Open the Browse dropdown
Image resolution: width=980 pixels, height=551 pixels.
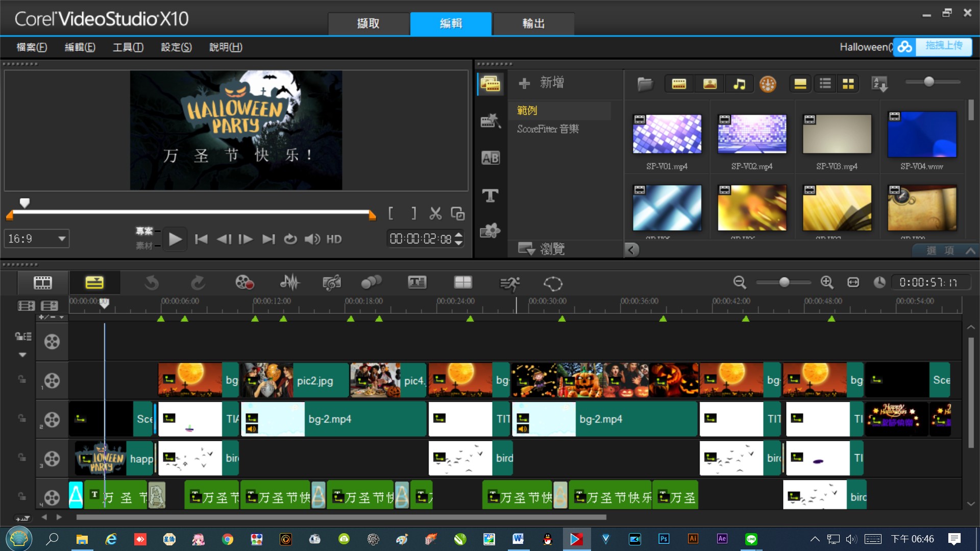(543, 249)
